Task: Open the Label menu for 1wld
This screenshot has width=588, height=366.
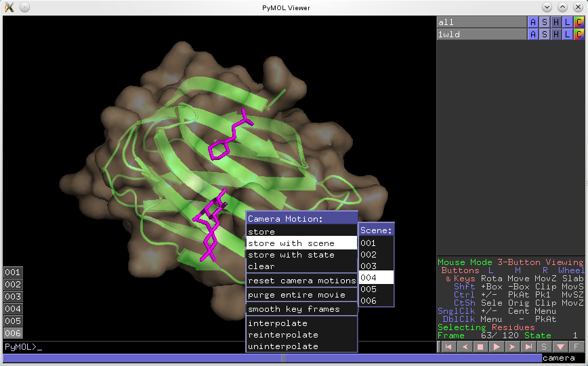Action: [567, 34]
